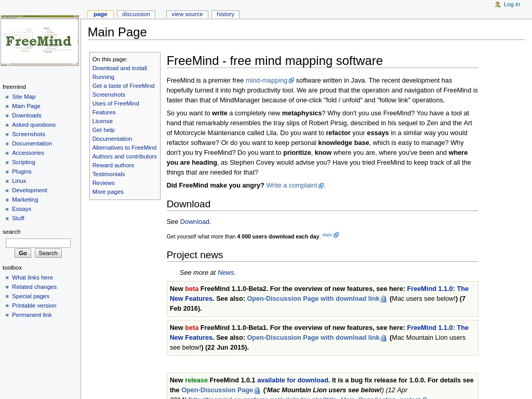Jump to Testimonials section
Viewport: 532px width, 399px height.
pos(109,174)
